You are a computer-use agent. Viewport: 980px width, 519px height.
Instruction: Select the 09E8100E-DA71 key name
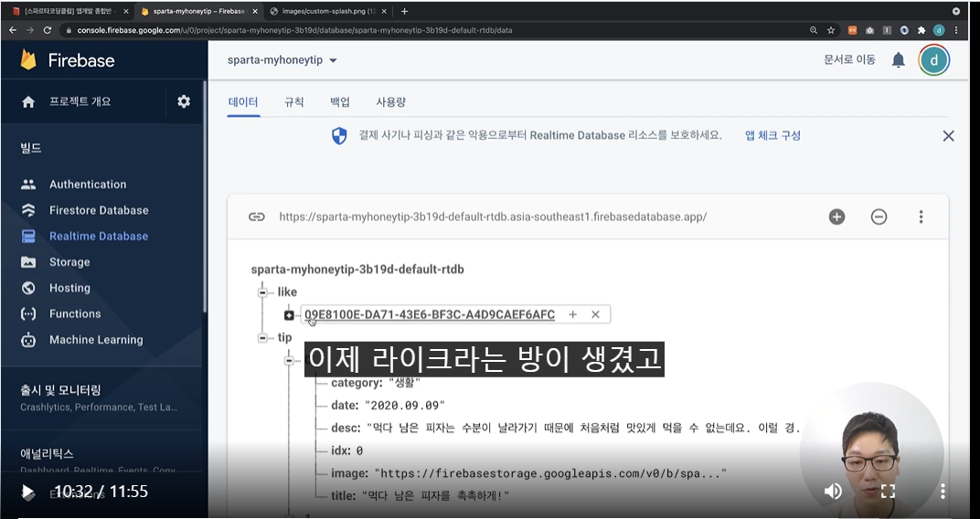click(x=430, y=314)
